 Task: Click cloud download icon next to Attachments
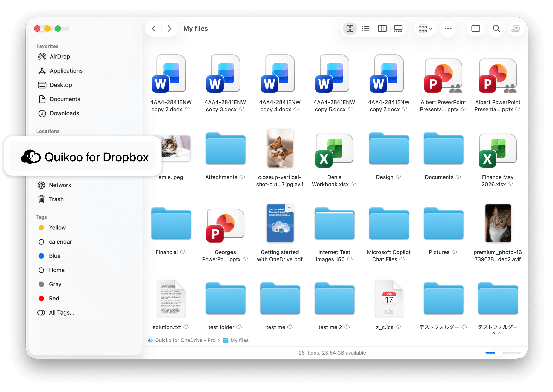click(x=242, y=177)
